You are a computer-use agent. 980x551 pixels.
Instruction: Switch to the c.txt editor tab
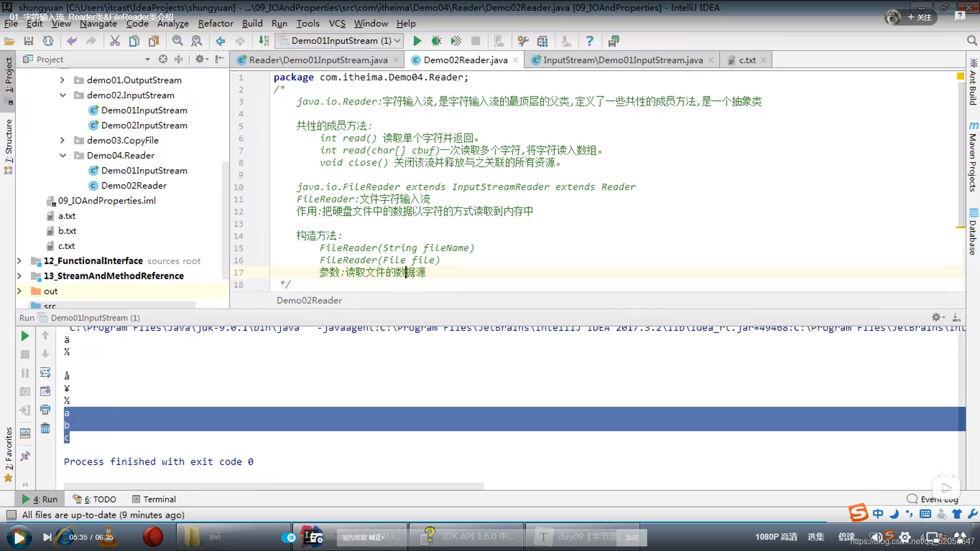[x=747, y=60]
